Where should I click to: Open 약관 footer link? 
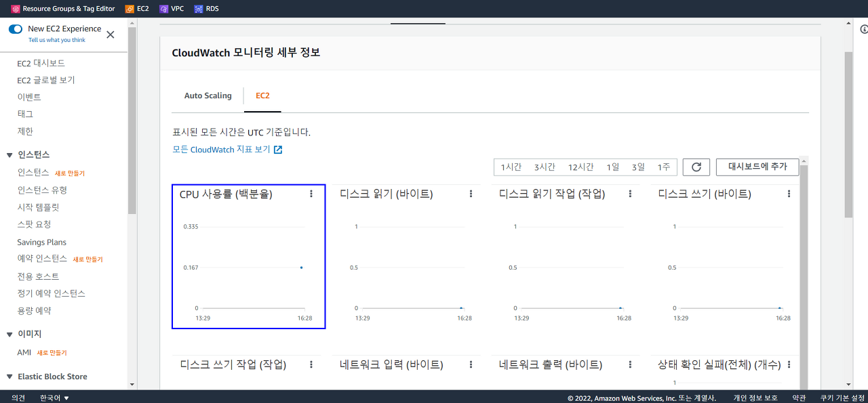tap(799, 398)
